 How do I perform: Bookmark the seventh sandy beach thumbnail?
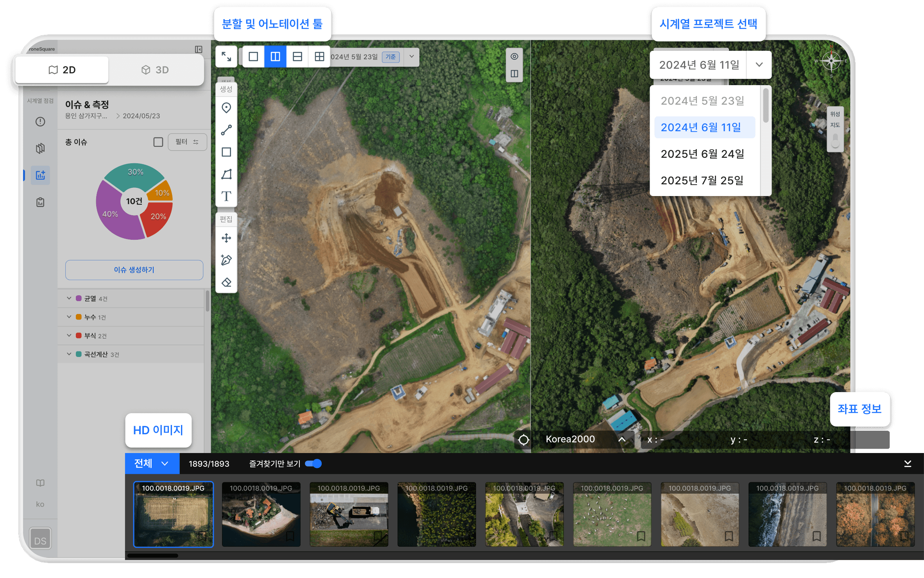coord(729,536)
